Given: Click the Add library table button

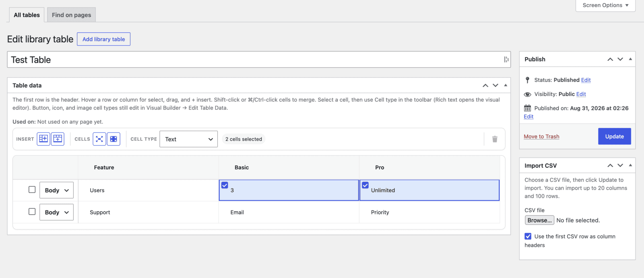Looking at the screenshot, I should pos(103,39).
